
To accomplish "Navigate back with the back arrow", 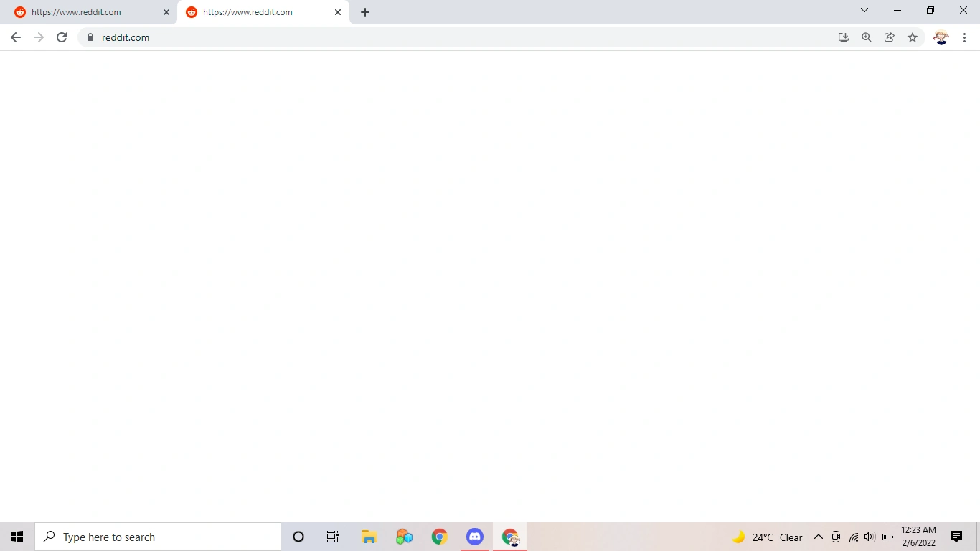I will point(16,37).
